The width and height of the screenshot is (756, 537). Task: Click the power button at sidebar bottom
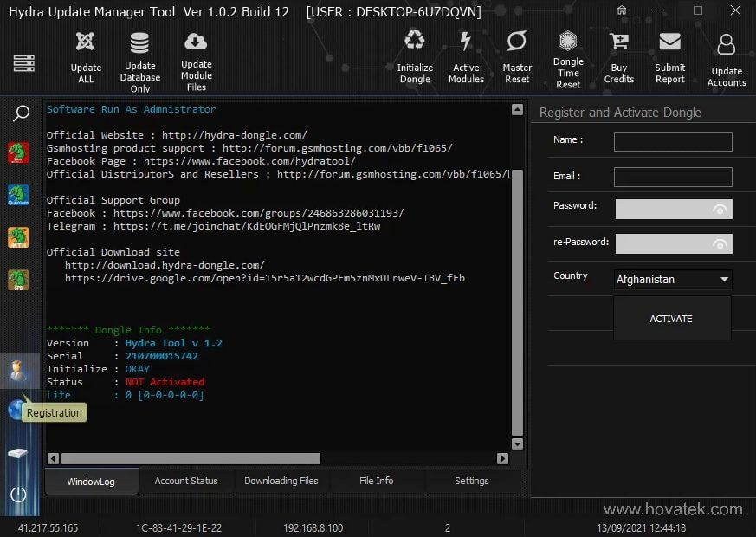click(x=20, y=495)
